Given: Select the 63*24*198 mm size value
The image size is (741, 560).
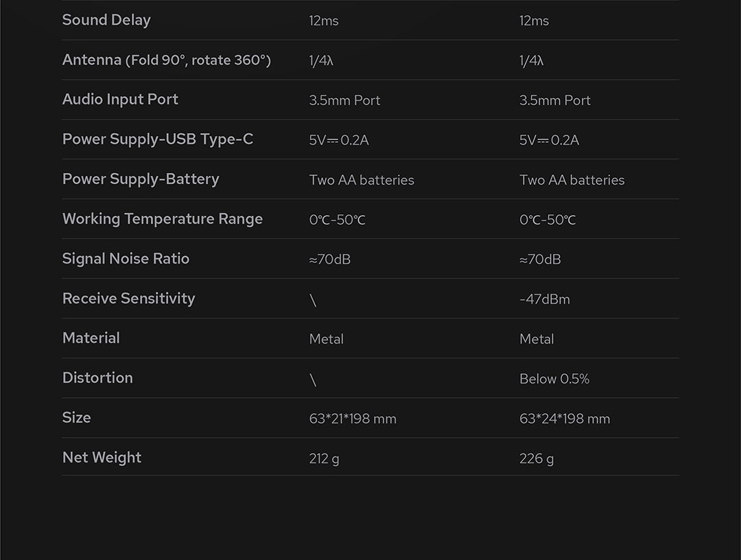Looking at the screenshot, I should [565, 419].
